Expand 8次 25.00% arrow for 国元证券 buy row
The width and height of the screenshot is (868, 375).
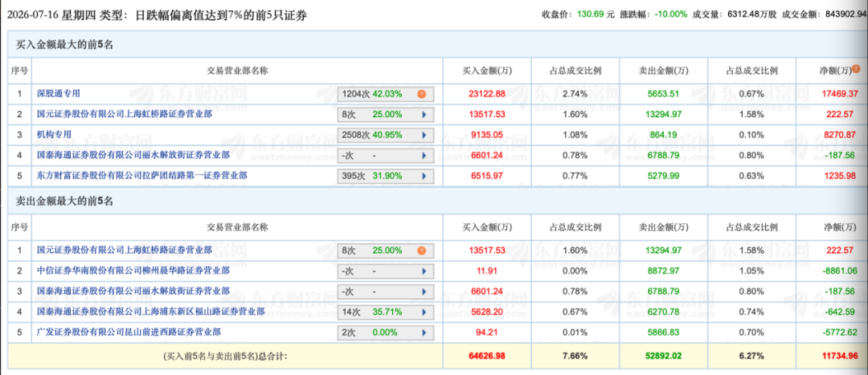pyautogui.click(x=424, y=115)
